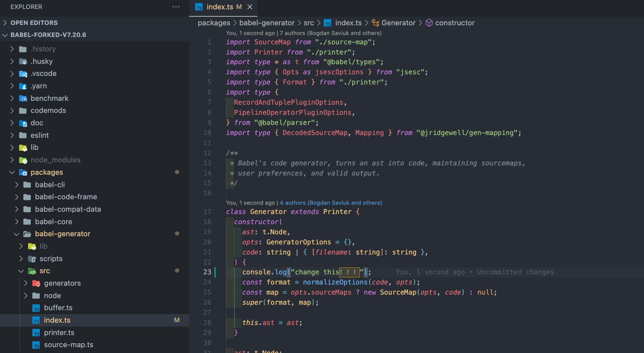
Task: Click the scripts folder icon
Action: click(x=32, y=259)
